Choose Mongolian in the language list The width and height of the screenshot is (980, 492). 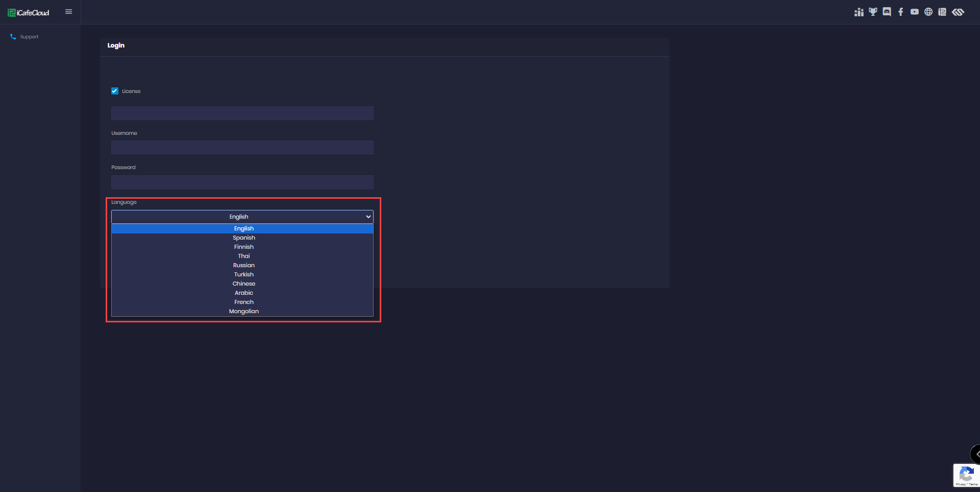(x=242, y=312)
